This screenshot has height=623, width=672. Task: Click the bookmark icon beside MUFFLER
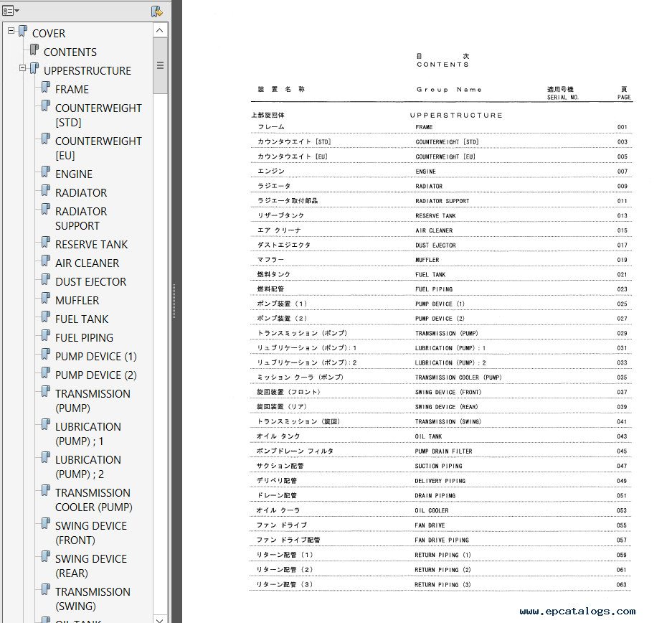click(x=46, y=299)
